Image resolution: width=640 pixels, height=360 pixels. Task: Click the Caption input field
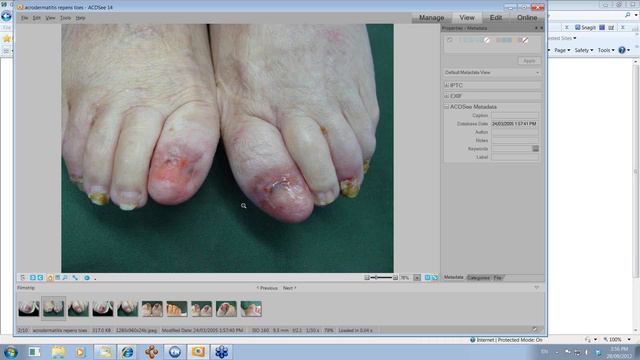(515, 116)
